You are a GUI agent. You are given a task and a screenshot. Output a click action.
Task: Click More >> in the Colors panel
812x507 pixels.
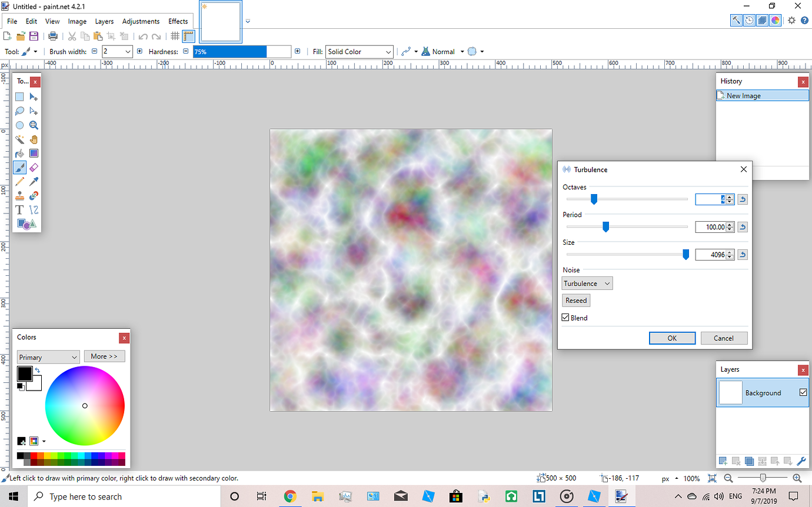104,356
